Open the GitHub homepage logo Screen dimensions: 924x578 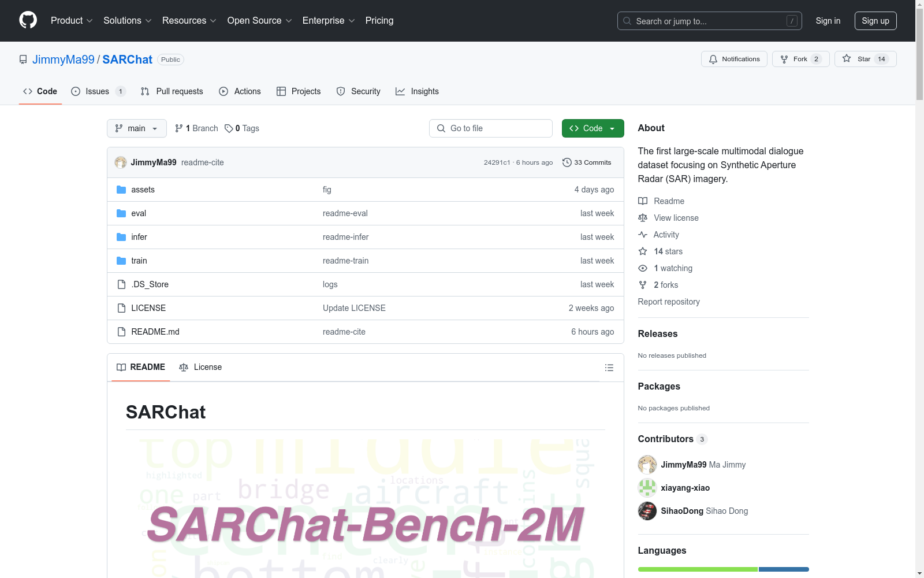click(28, 20)
